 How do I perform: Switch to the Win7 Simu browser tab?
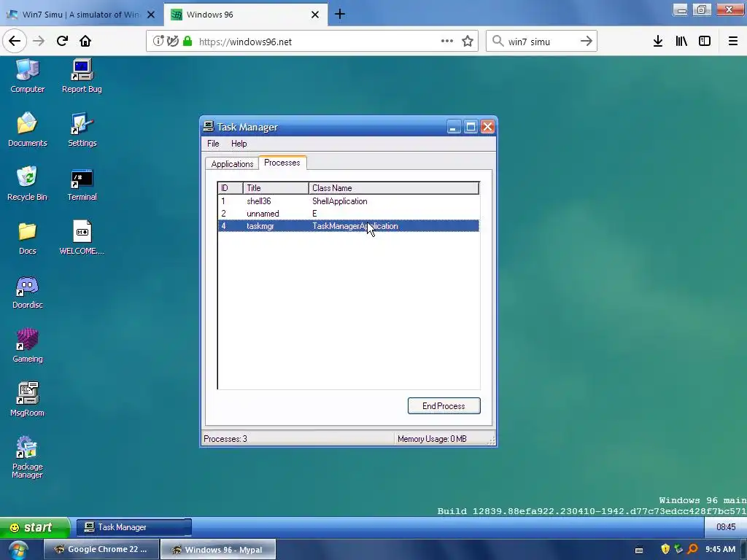(x=81, y=15)
